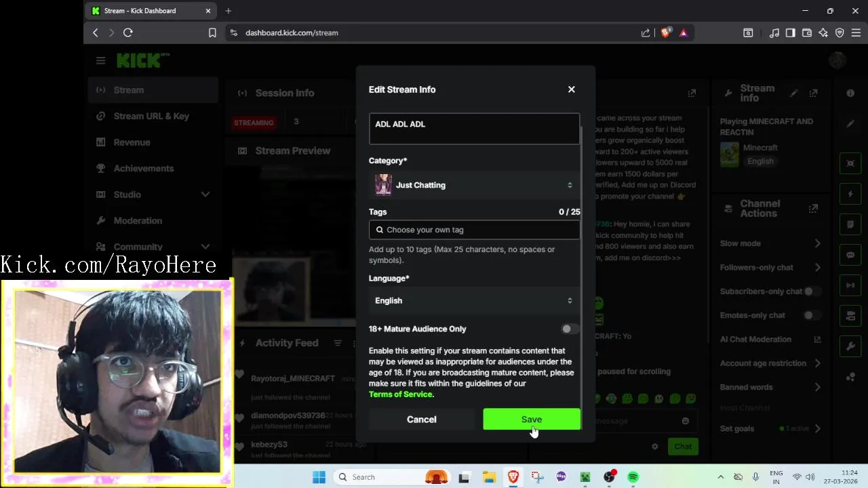Toggle 18+ Mature Audience Only switch

pos(570,329)
